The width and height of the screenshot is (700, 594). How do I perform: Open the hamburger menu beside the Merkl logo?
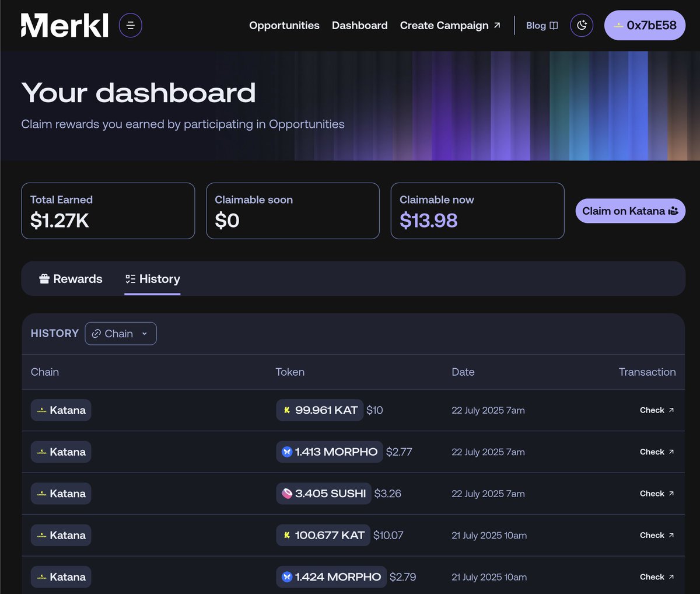coord(131,26)
